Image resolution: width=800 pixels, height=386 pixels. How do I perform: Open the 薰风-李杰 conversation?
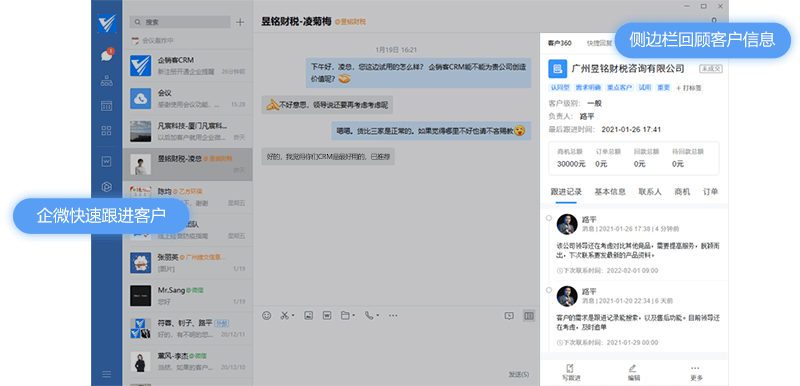click(x=187, y=361)
